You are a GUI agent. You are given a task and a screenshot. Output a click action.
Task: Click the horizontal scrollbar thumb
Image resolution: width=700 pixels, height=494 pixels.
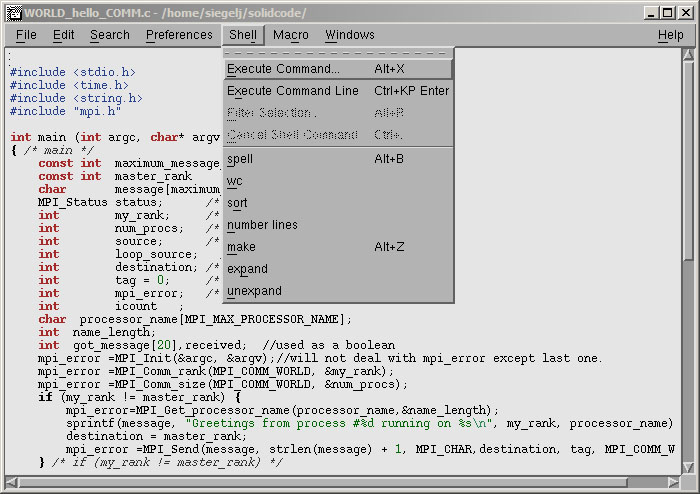pos(323,482)
